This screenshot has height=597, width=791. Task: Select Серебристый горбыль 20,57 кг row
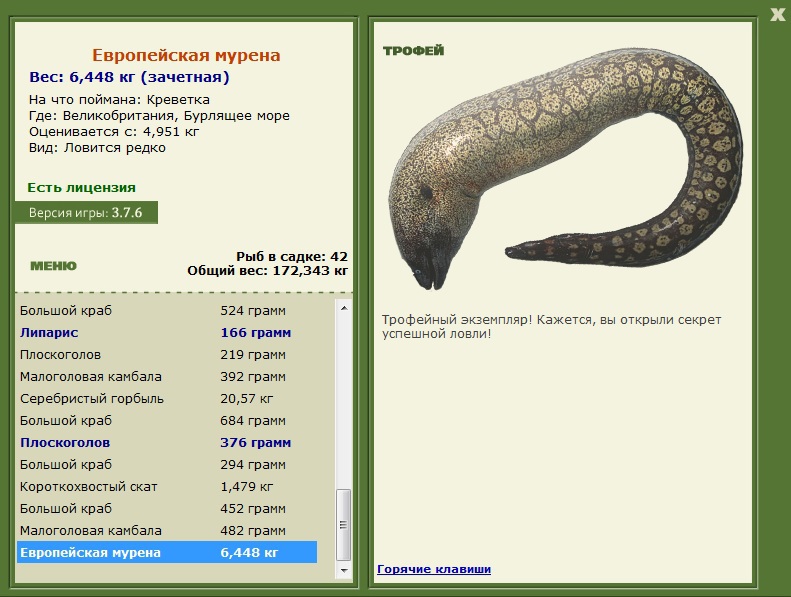tap(167, 399)
